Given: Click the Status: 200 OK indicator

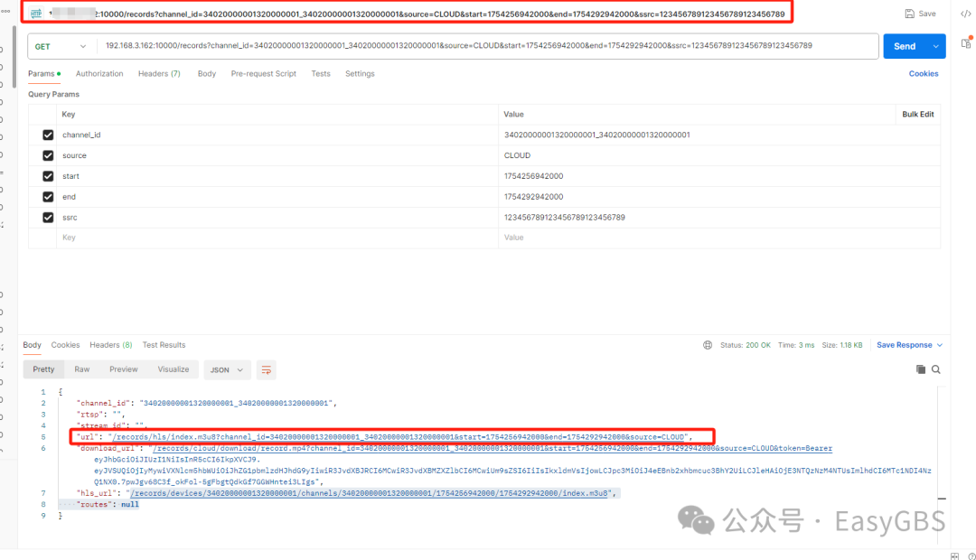Looking at the screenshot, I should click(x=745, y=345).
